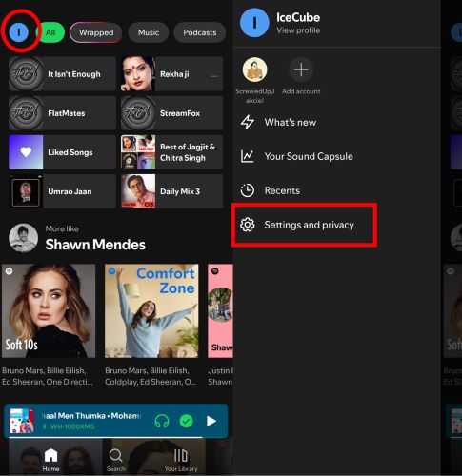Click the three-dots icon on Rekha ji
This screenshot has width=462, height=476.
tap(214, 76)
